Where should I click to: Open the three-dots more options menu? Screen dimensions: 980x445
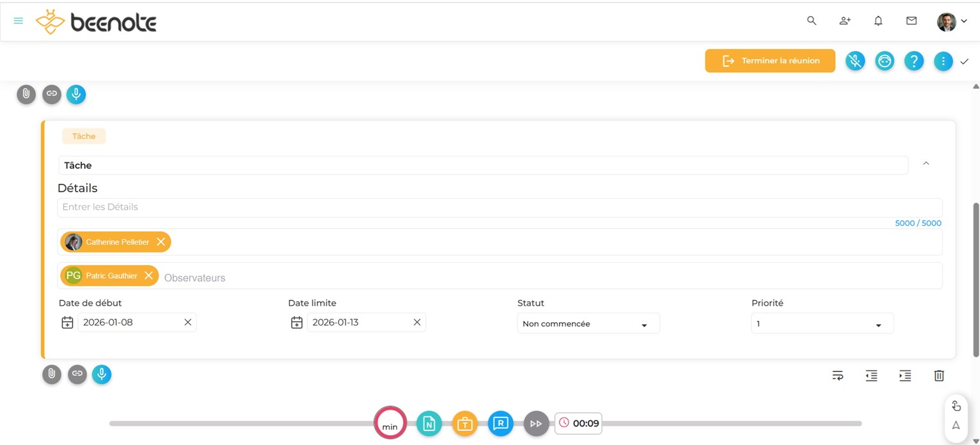coord(943,61)
